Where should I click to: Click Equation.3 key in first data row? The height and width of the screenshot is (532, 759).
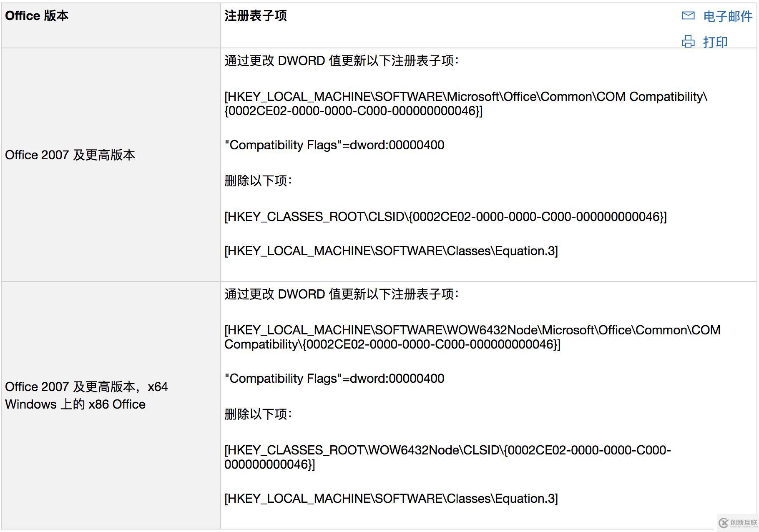click(x=391, y=251)
